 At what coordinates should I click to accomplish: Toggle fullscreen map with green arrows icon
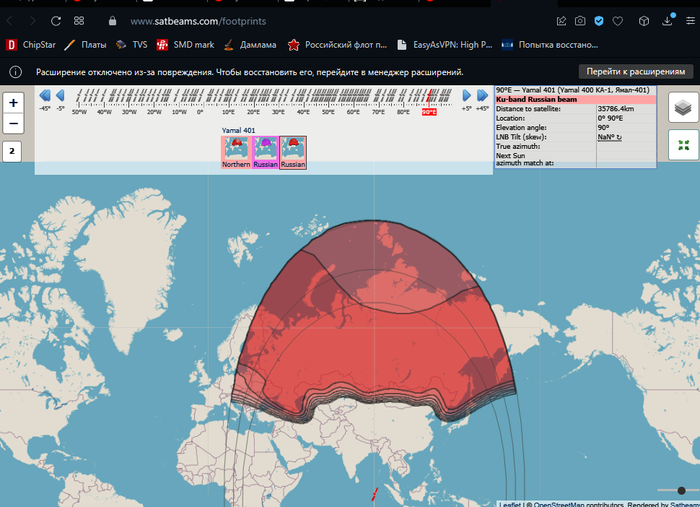(x=683, y=145)
